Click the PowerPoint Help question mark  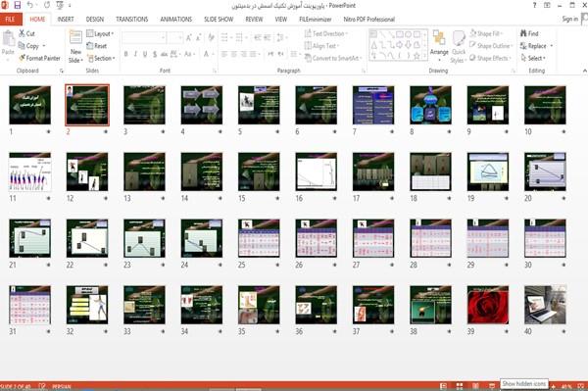(534, 5)
